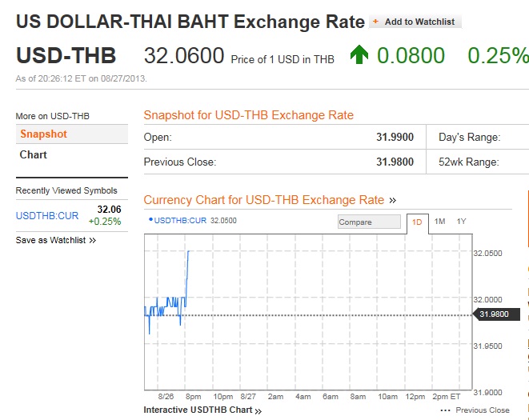Open the USDTHB:CUR recently viewed symbol
The image size is (529, 420).
[39, 215]
